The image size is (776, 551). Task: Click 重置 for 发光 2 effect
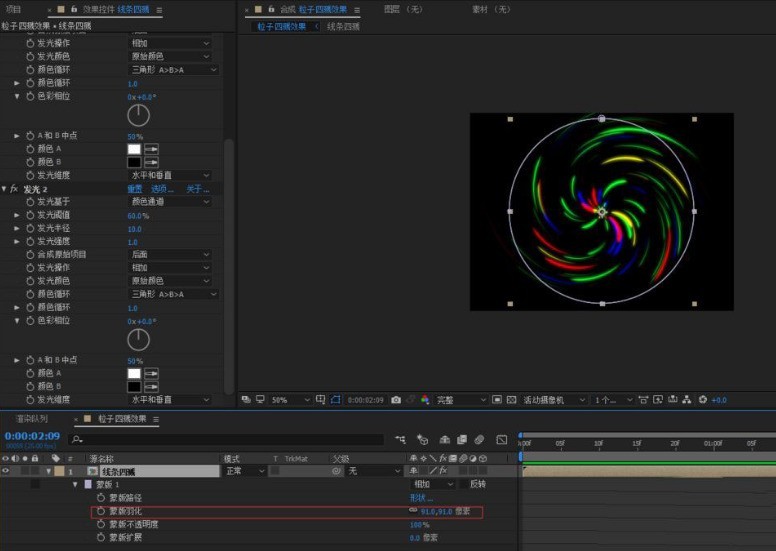(135, 189)
